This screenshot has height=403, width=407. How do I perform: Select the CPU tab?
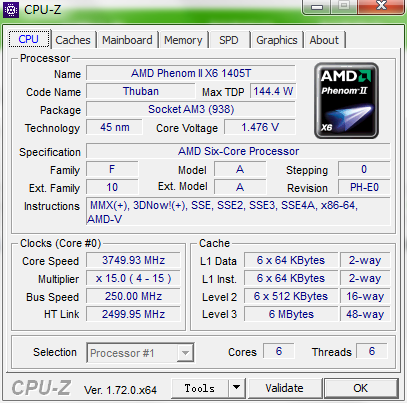pyautogui.click(x=29, y=39)
